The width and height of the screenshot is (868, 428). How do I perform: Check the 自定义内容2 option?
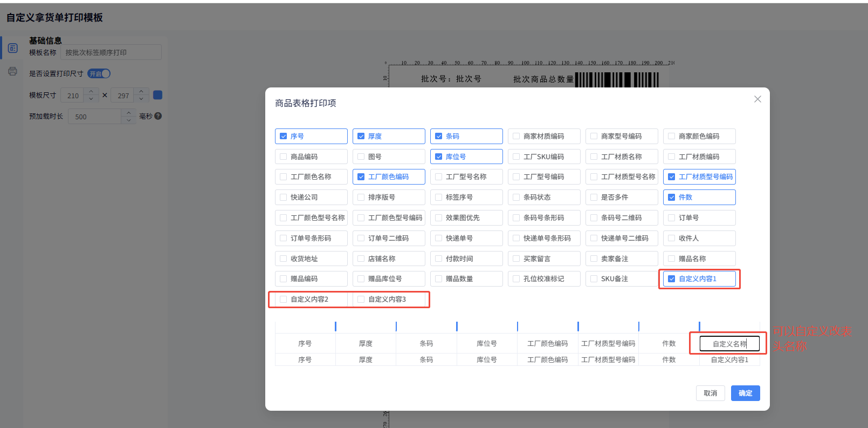point(284,299)
